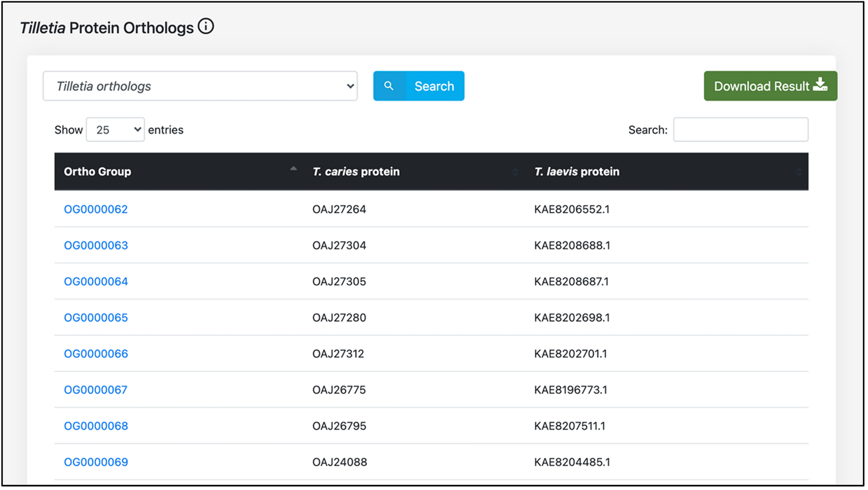Screen dimensions: 868x490
Task: Select T. laevis protein KAE8196773.1
Action: click(570, 390)
